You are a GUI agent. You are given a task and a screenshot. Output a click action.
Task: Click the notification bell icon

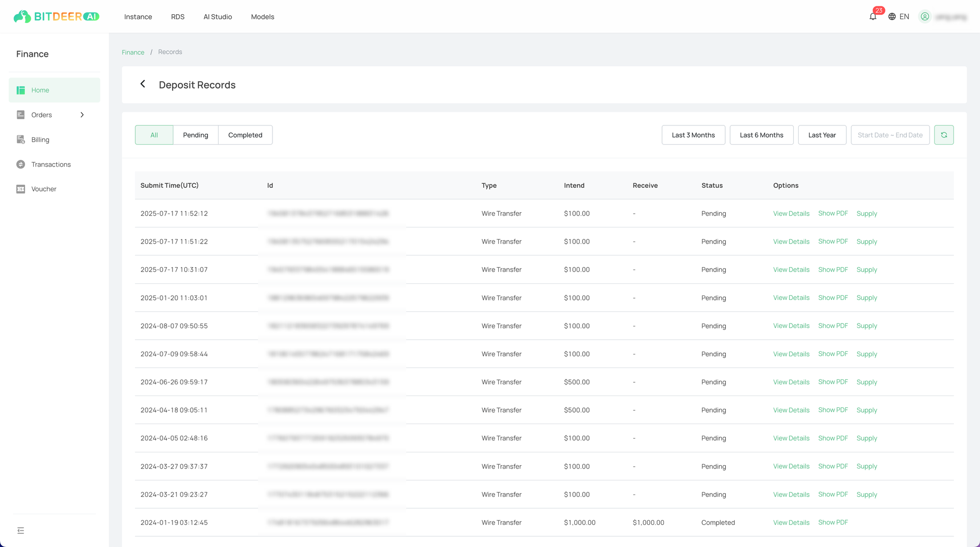pos(873,17)
